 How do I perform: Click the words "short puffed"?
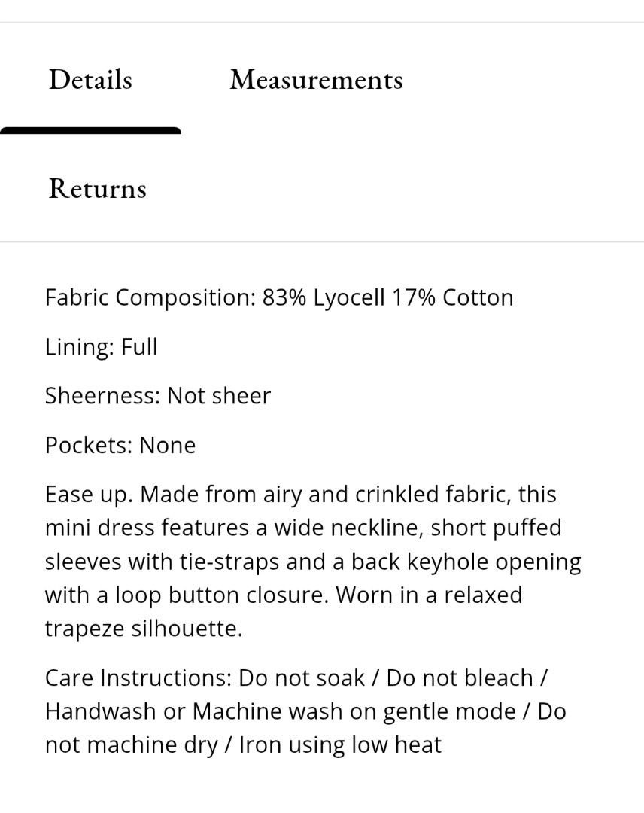tap(497, 528)
